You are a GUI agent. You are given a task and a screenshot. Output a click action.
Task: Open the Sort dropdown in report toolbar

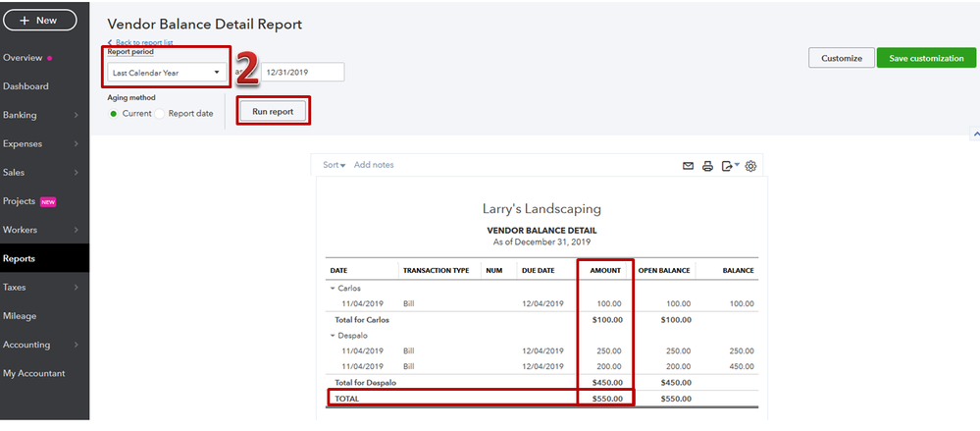pos(334,165)
